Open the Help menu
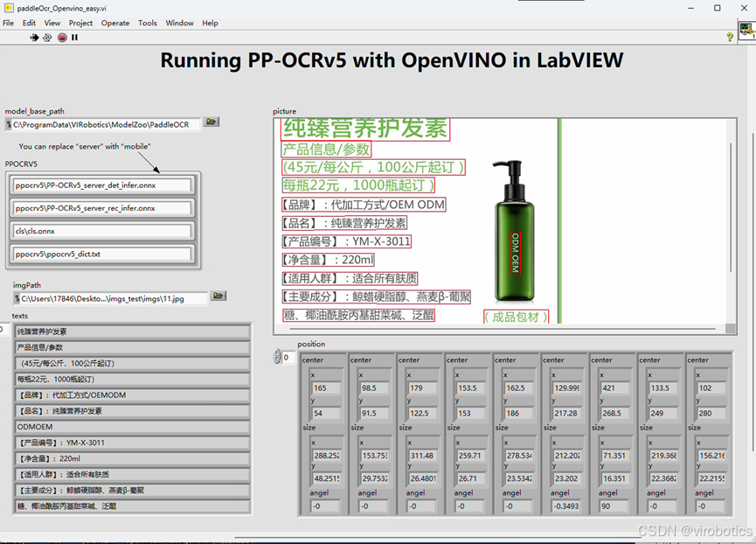The image size is (756, 544). pyautogui.click(x=210, y=23)
